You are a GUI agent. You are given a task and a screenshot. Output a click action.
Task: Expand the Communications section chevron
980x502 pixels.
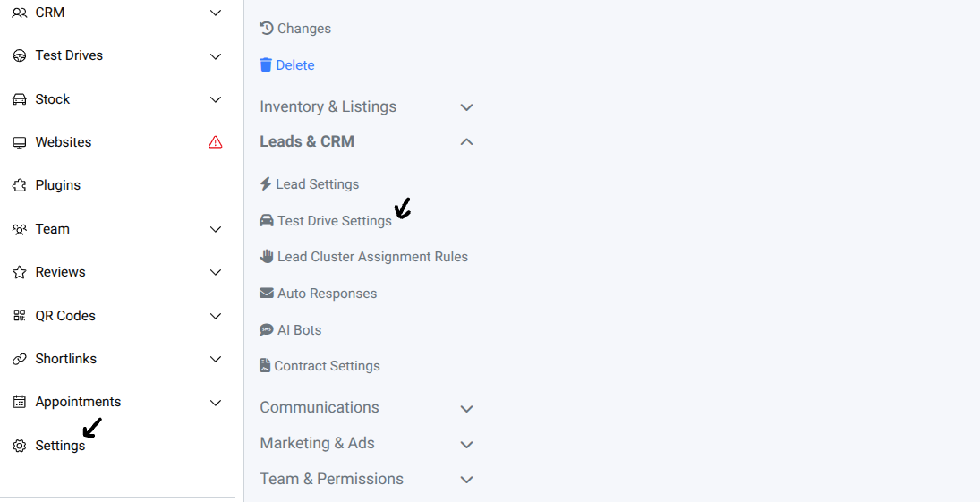pos(466,408)
